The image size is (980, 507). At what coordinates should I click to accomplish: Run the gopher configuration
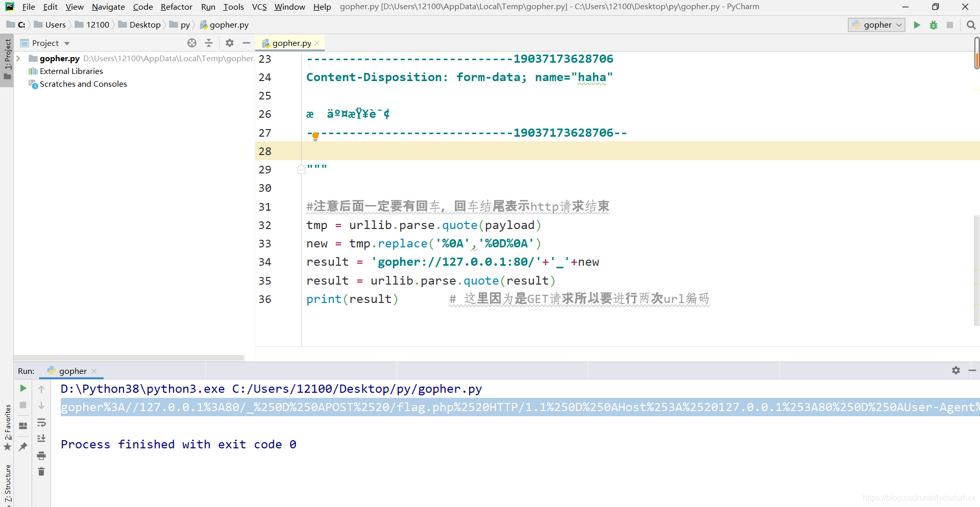pos(917,25)
